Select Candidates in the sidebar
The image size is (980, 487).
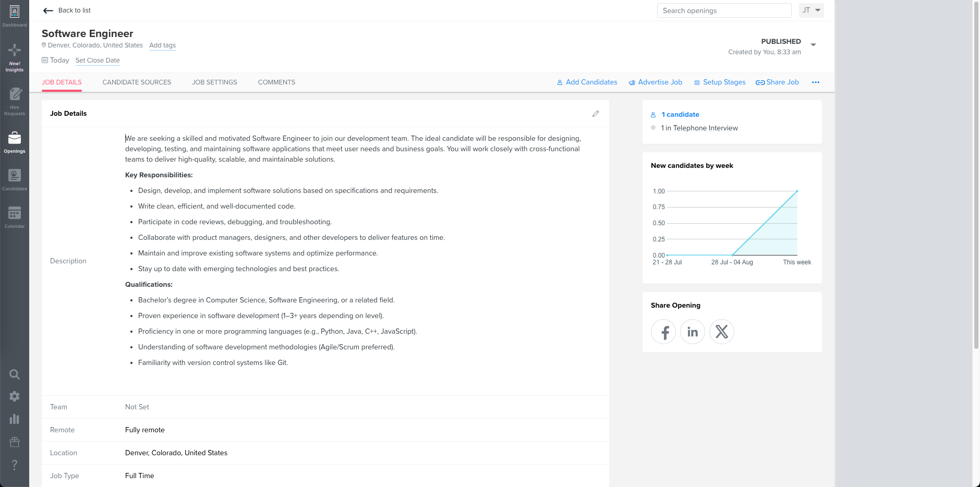[15, 178]
